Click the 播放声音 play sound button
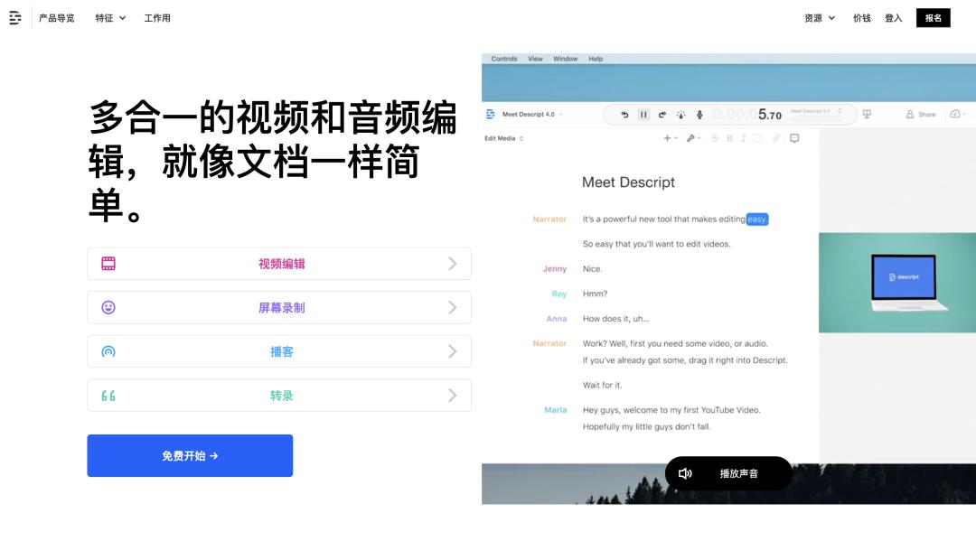 click(728, 473)
